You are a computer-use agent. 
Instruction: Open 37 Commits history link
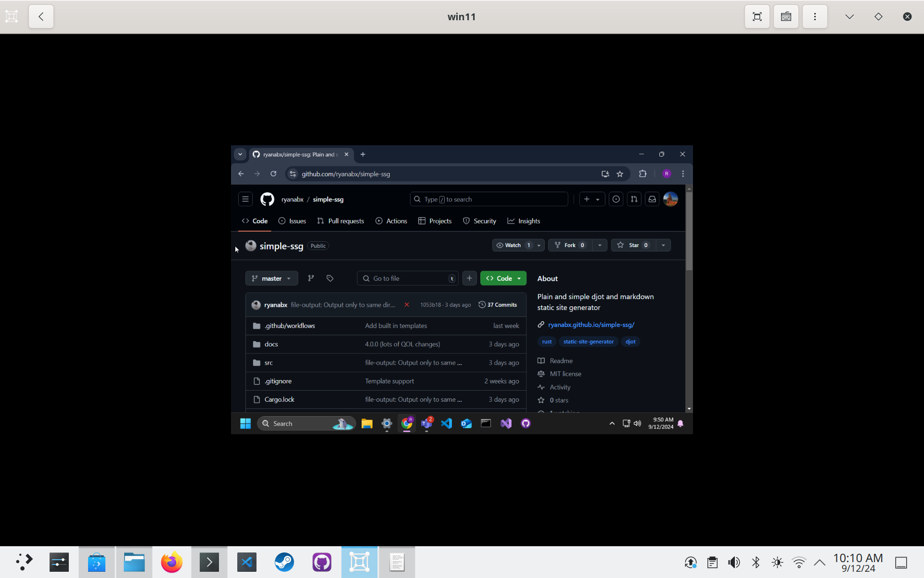tap(498, 305)
